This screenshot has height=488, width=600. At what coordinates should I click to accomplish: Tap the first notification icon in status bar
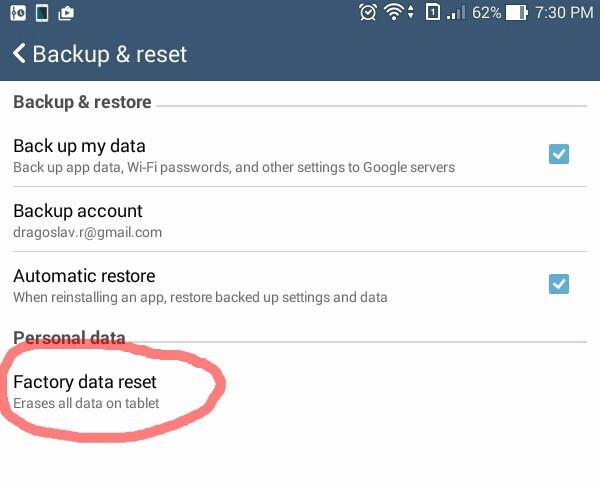pos(18,13)
